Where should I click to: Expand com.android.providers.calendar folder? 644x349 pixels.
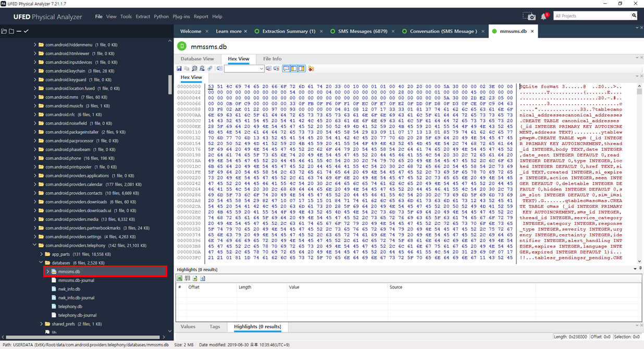click(x=35, y=184)
